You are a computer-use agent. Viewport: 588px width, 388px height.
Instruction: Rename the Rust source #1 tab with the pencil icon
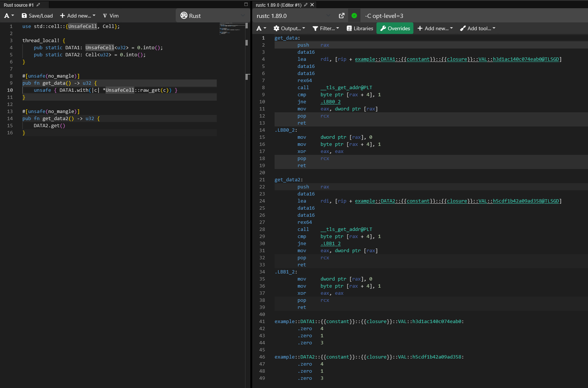click(38, 5)
